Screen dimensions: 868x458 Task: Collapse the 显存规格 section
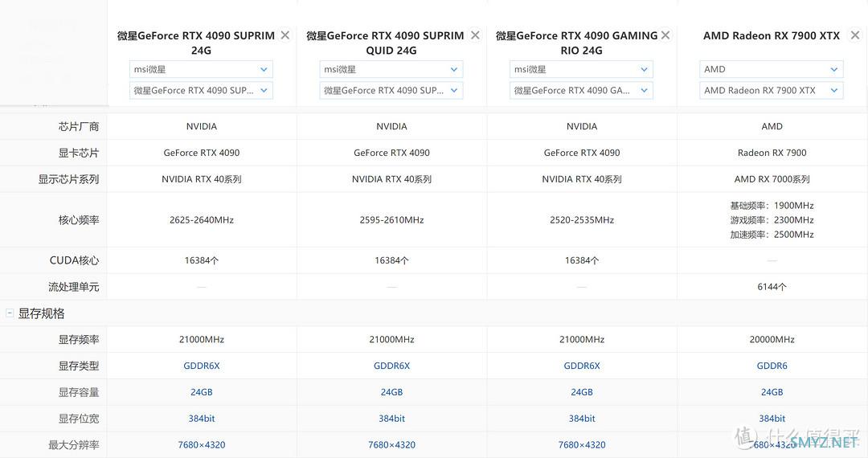click(x=10, y=313)
